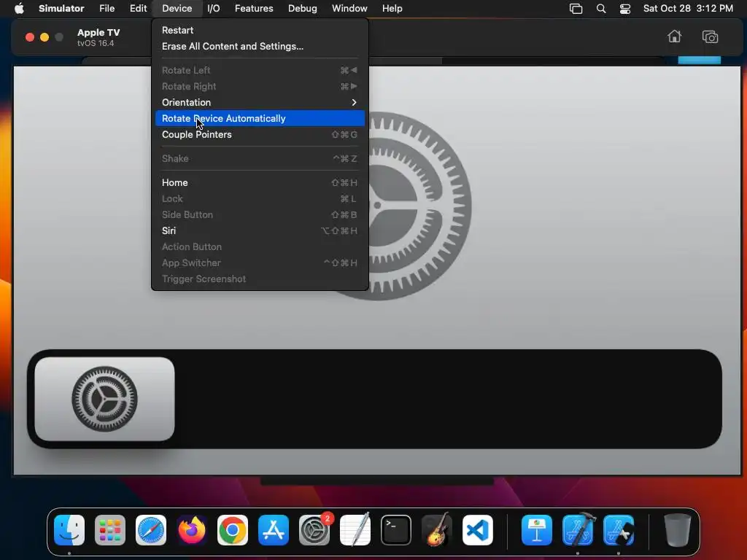Open the Features menu
747x560 pixels.
click(254, 8)
